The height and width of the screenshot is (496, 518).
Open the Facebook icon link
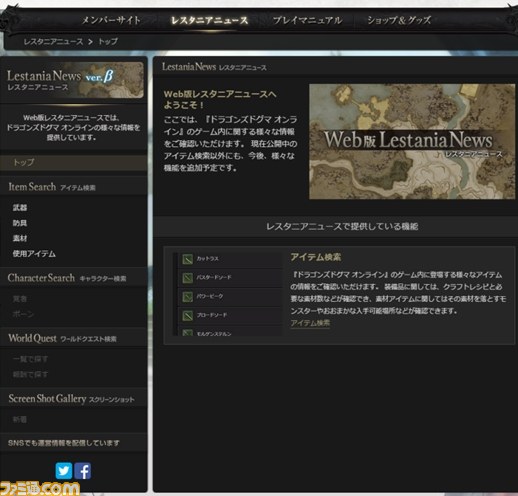tap(83, 471)
